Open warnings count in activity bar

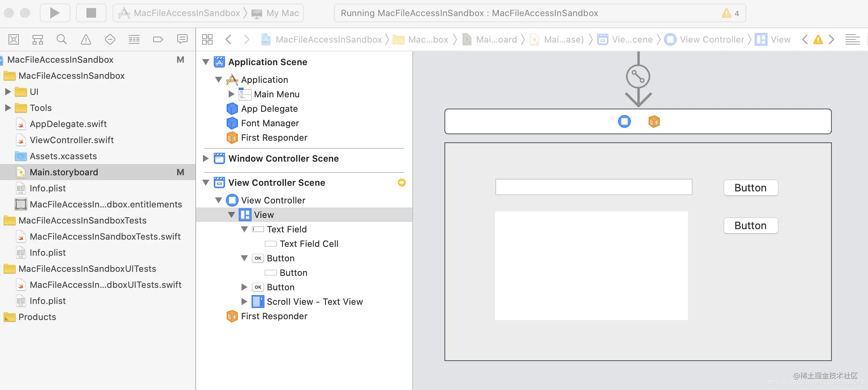(x=731, y=13)
